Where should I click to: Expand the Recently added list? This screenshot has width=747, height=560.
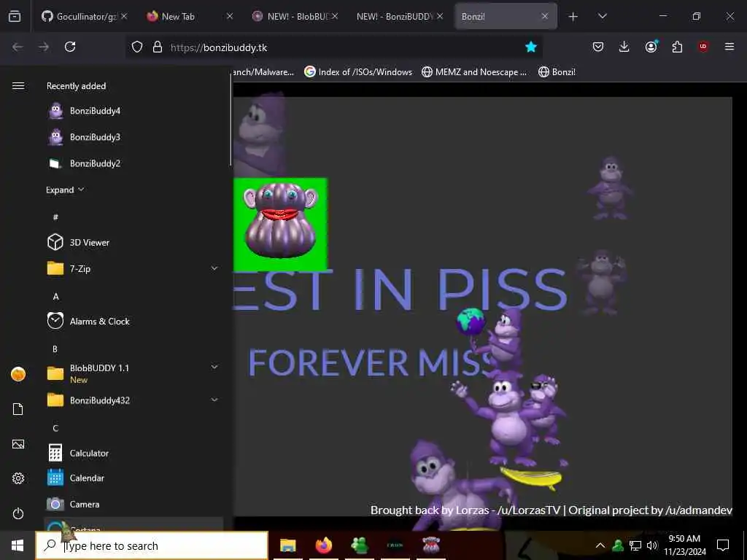pos(65,190)
